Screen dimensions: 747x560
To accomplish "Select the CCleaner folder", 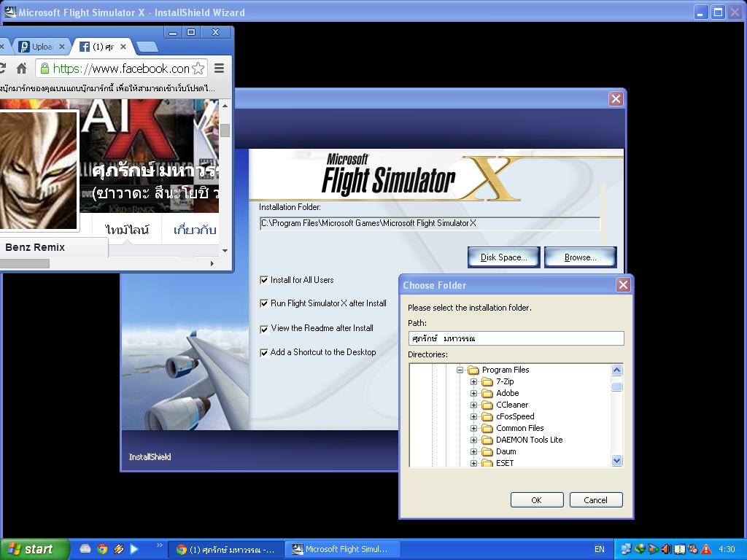I will coord(512,405).
